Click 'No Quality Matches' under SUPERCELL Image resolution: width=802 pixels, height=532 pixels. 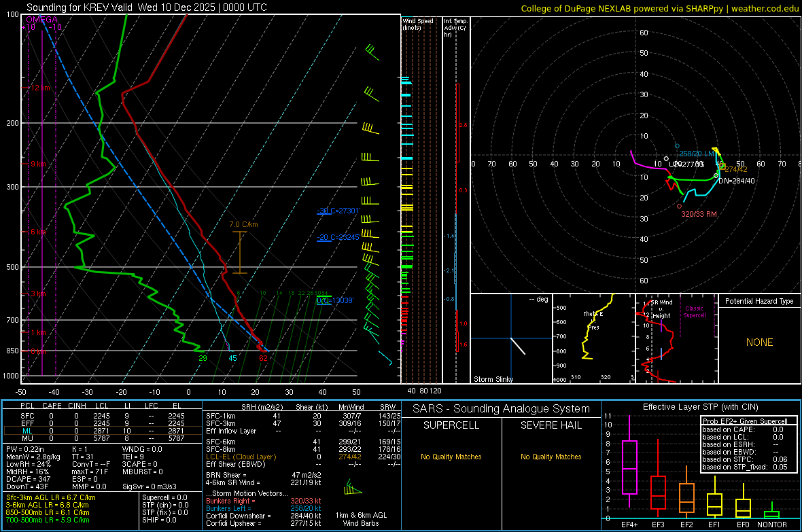[451, 457]
